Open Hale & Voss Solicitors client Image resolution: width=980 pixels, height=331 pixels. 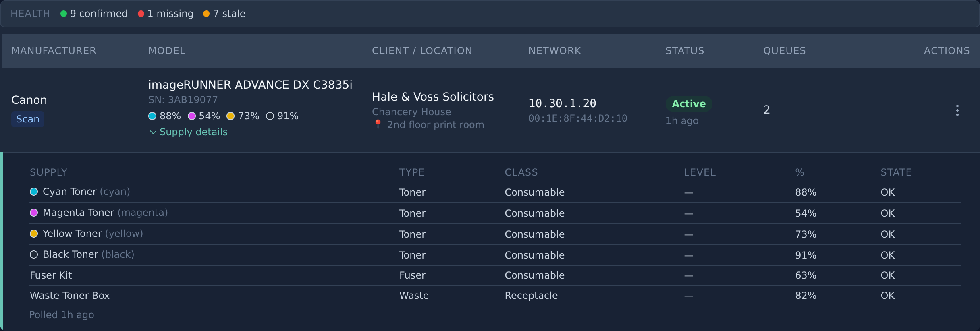click(433, 97)
